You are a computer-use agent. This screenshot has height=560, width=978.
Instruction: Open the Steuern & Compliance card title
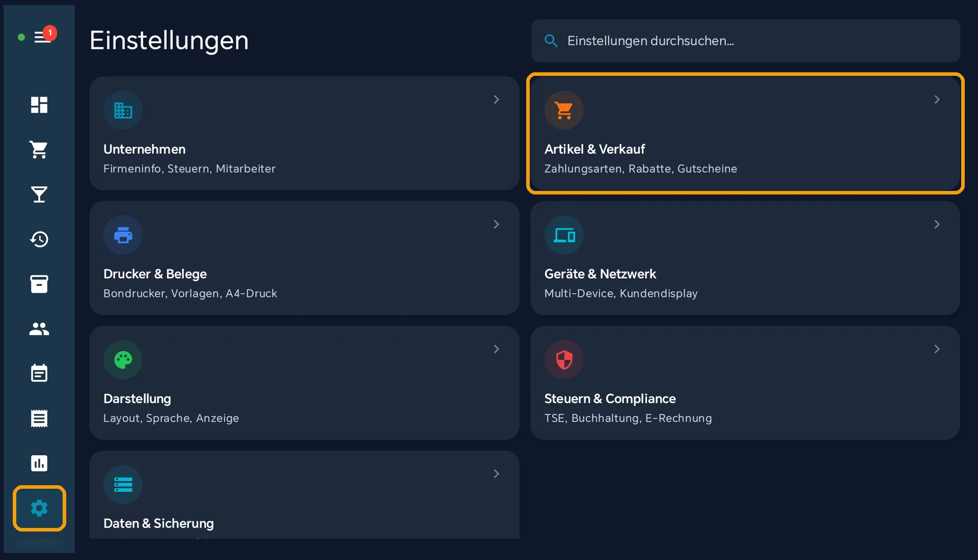click(x=610, y=399)
